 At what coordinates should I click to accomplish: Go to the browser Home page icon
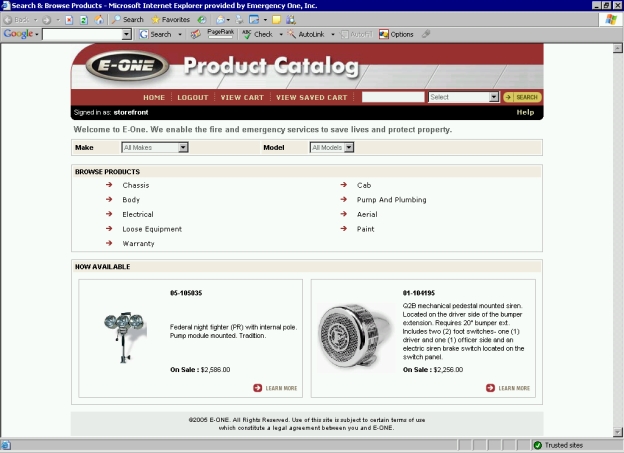click(99, 20)
